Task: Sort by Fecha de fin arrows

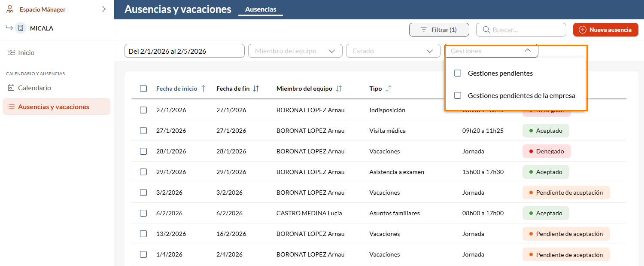Action: click(x=256, y=89)
